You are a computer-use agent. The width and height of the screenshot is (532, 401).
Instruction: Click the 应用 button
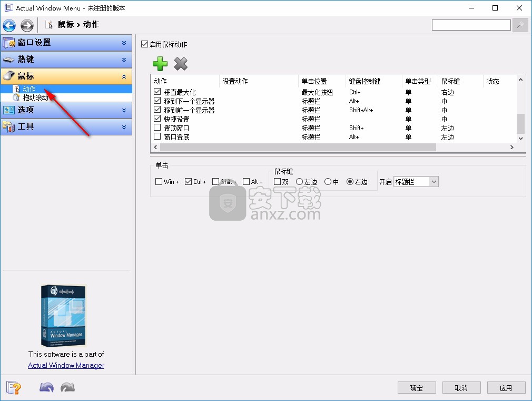coord(506,388)
